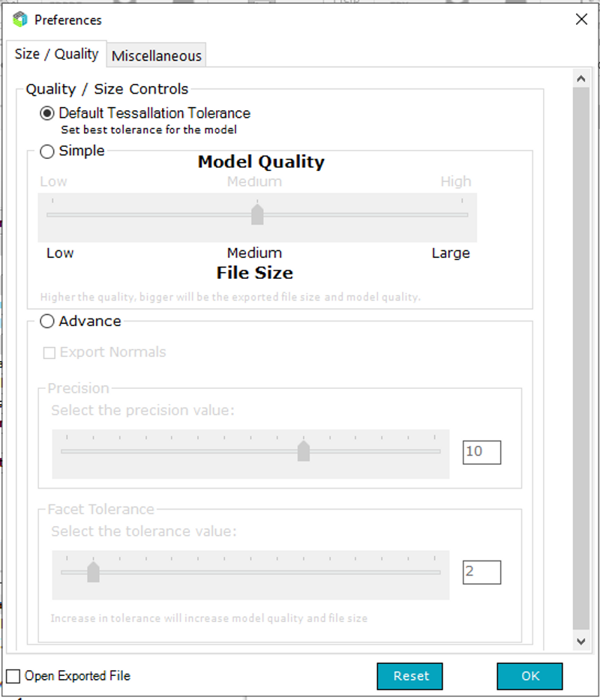
Task: Click the 'Quality / Size Controls' group title
Action: [x=107, y=89]
